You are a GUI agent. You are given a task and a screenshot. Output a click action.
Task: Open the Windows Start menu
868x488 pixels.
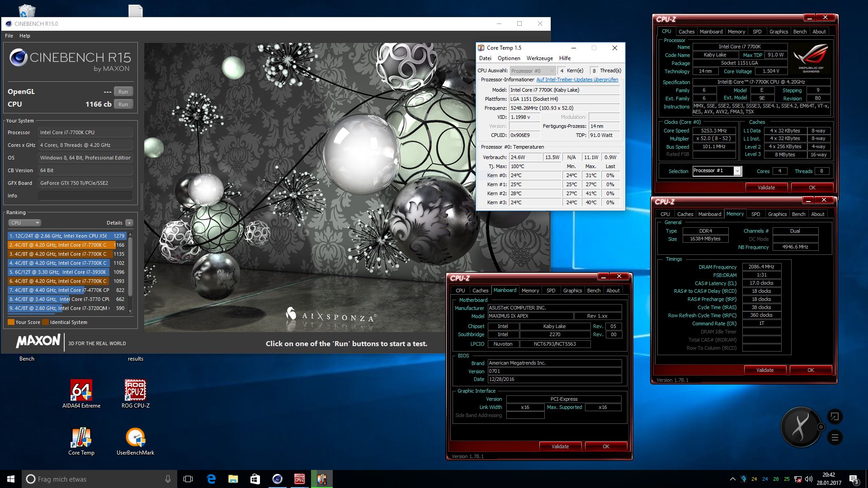click(x=11, y=479)
